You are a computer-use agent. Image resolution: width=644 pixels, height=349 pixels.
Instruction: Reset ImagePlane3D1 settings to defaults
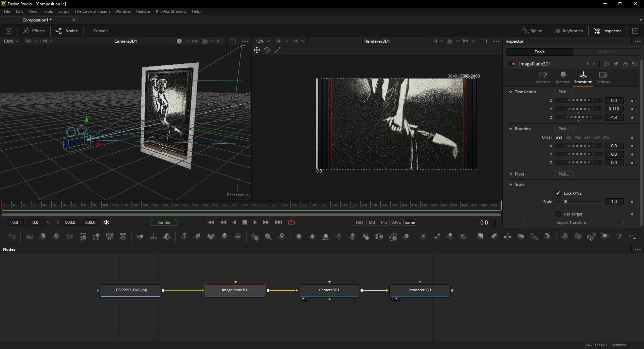(x=635, y=64)
